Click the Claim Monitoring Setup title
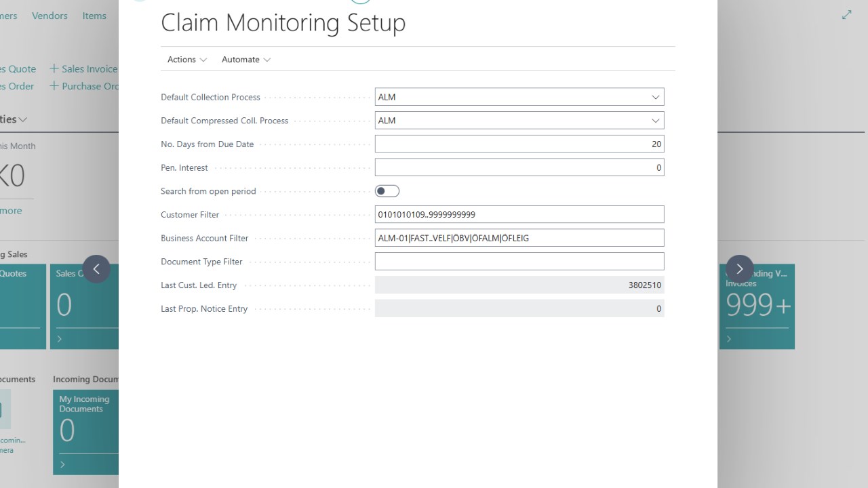Viewport: 868px width, 488px height. (x=283, y=22)
